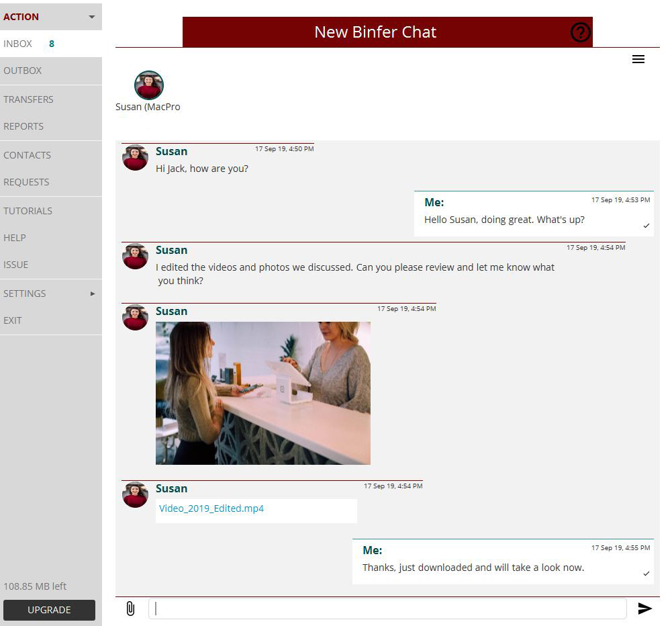This screenshot has height=626, width=672.
Task: Click the paperclip attach file icon
Action: pos(130,609)
